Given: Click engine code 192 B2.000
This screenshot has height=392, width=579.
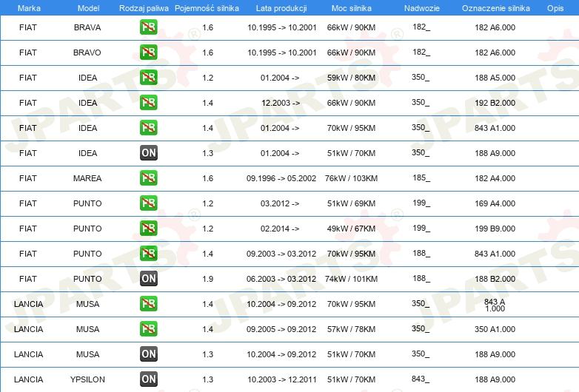Looking at the screenshot, I should click(x=495, y=103).
